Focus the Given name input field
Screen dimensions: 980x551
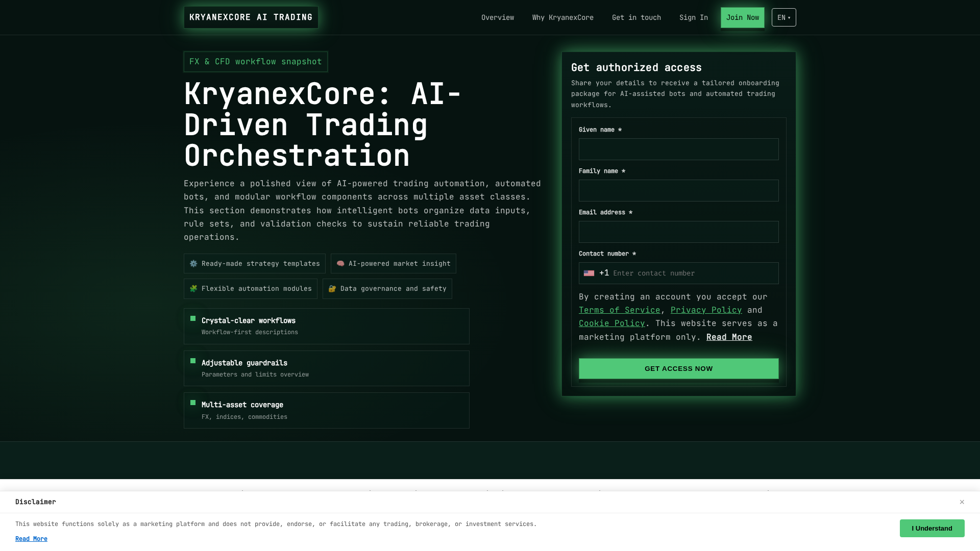pos(678,149)
